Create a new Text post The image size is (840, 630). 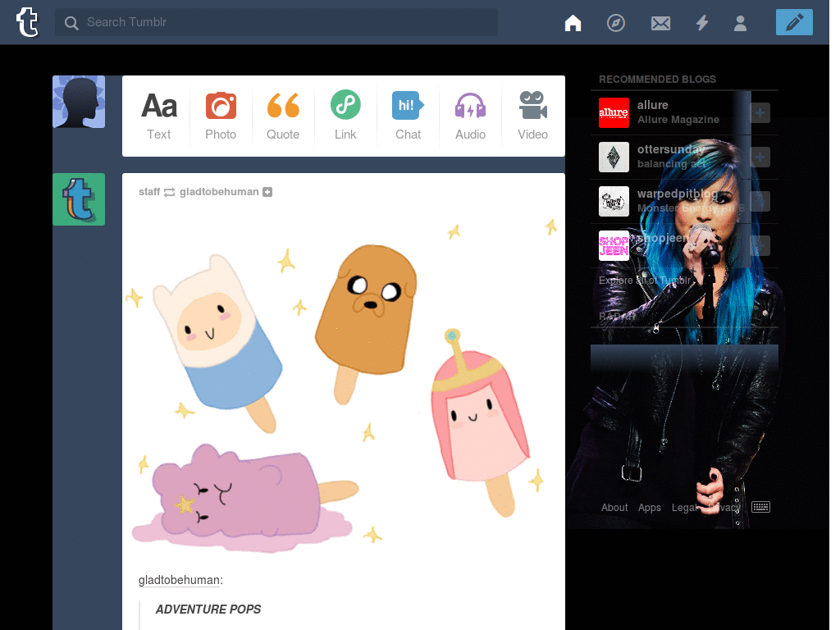point(159,116)
